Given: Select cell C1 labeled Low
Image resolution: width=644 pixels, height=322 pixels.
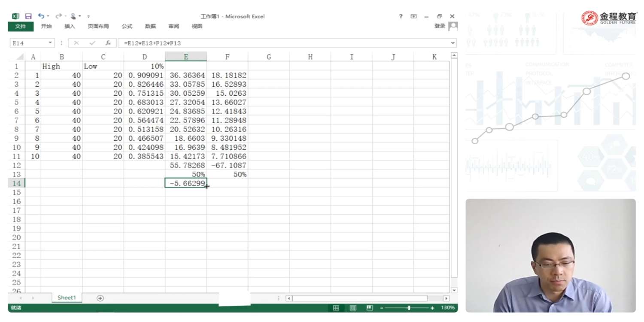Looking at the screenshot, I should point(103,66).
